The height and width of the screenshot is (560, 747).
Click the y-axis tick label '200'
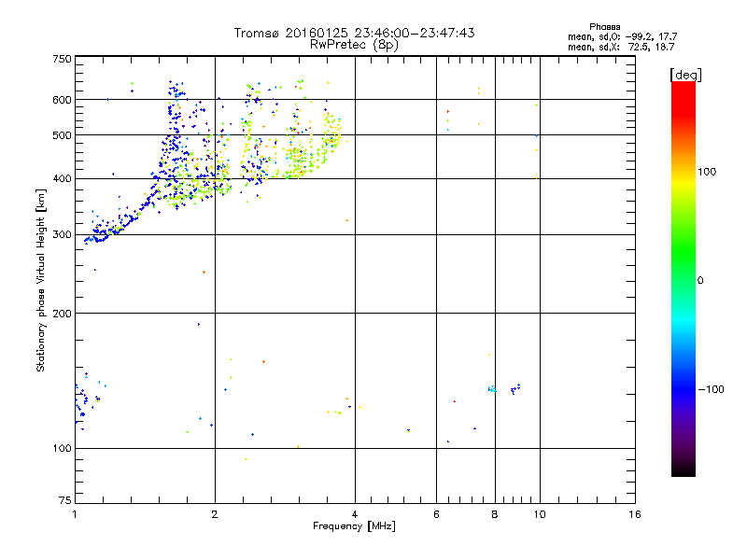coord(62,314)
